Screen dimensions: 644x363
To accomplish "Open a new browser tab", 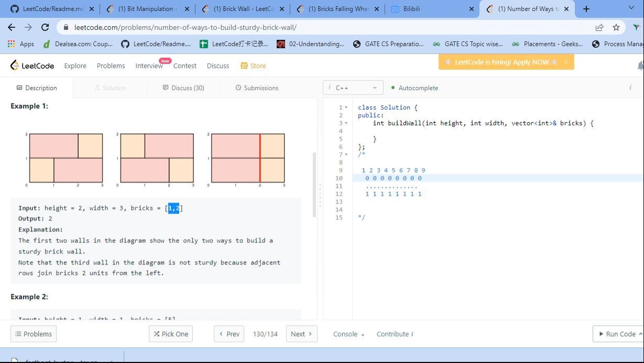I will pyautogui.click(x=586, y=9).
